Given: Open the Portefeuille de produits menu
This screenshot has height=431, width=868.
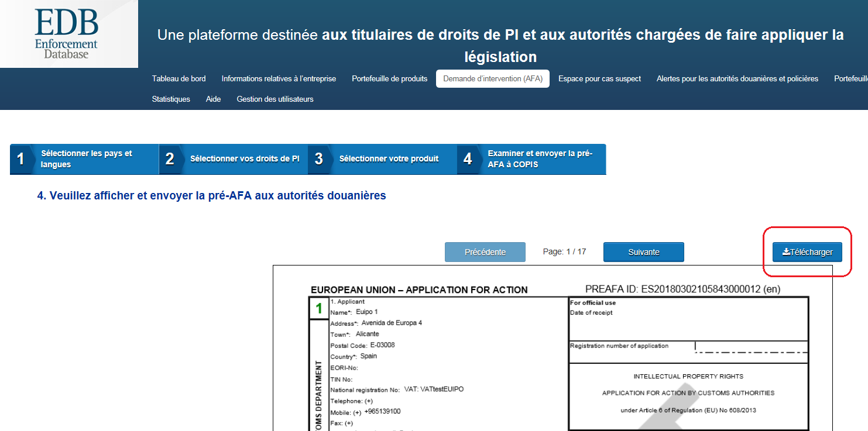Looking at the screenshot, I should tap(390, 78).
